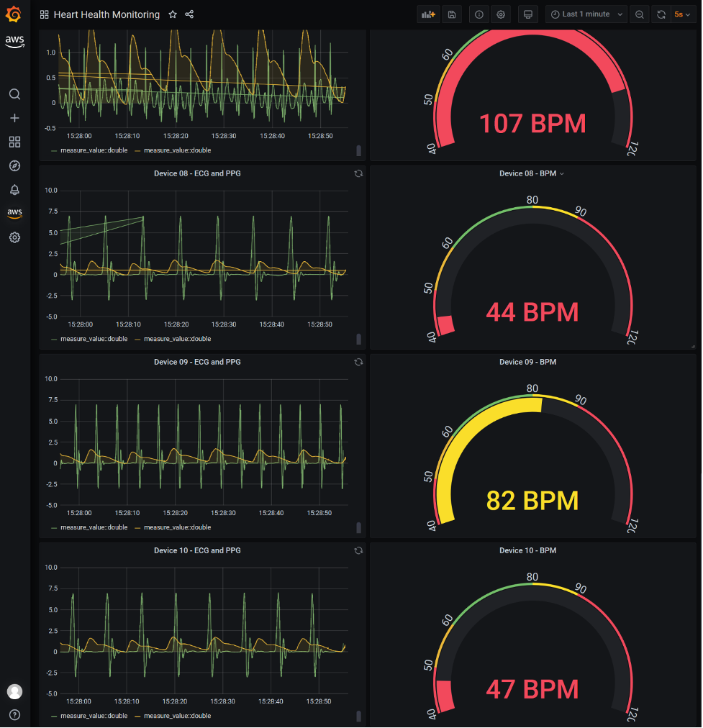Click the legend scrollbar in Device 10 chart

[359, 716]
